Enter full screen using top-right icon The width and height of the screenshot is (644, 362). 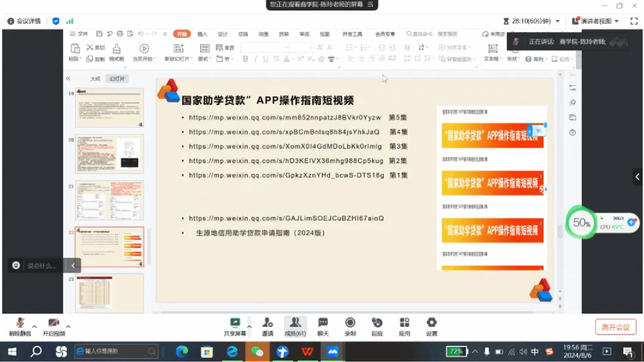tap(634, 21)
